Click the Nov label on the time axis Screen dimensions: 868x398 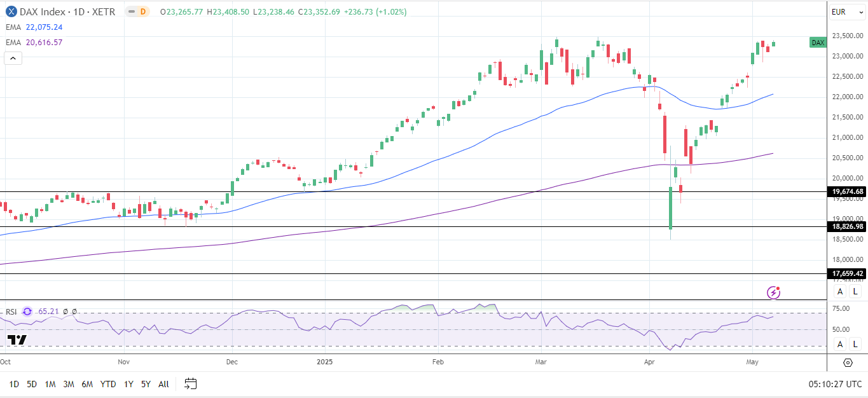pos(124,362)
